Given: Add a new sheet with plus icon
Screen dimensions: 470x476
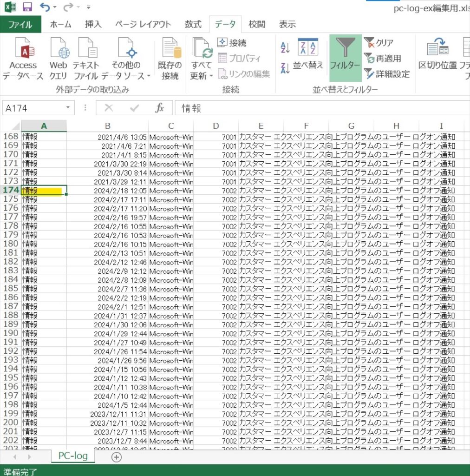Looking at the screenshot, I should tap(117, 457).
